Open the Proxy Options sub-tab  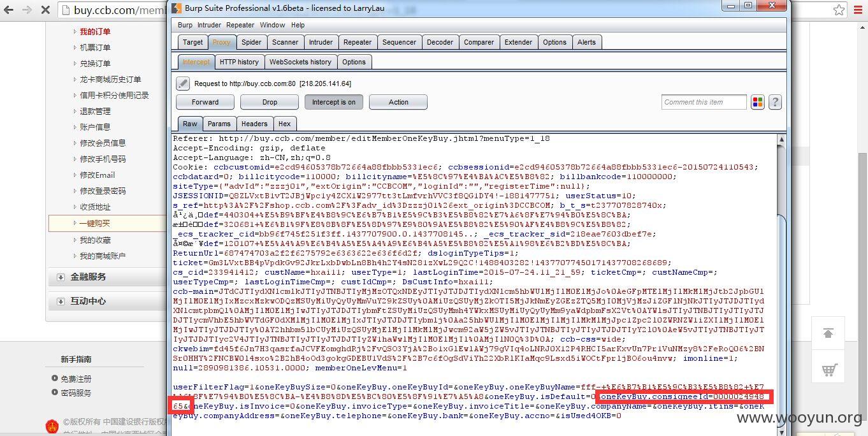point(354,62)
